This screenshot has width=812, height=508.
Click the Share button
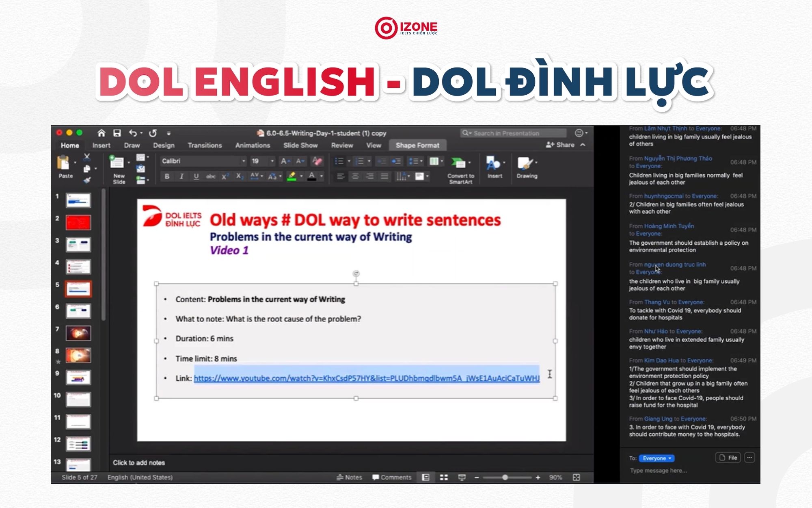[560, 145]
